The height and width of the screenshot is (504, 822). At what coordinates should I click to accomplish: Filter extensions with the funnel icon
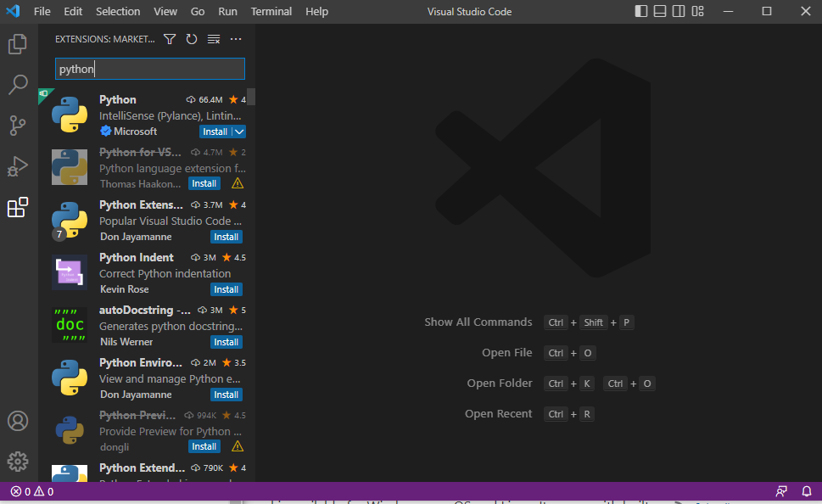[170, 39]
